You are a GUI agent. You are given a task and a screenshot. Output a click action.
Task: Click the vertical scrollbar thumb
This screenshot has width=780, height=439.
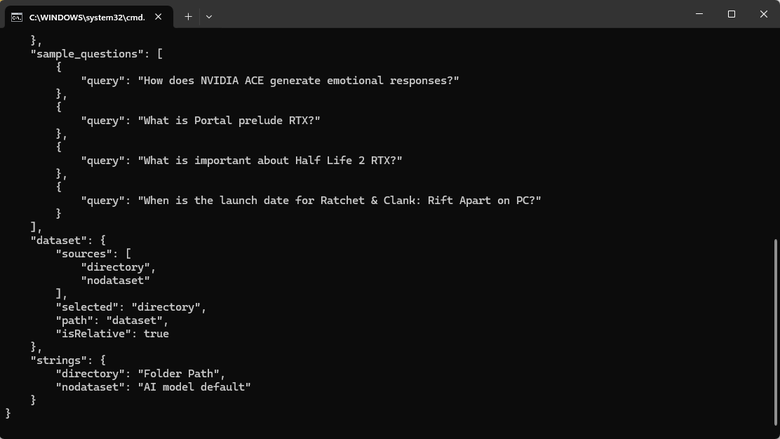click(x=776, y=333)
